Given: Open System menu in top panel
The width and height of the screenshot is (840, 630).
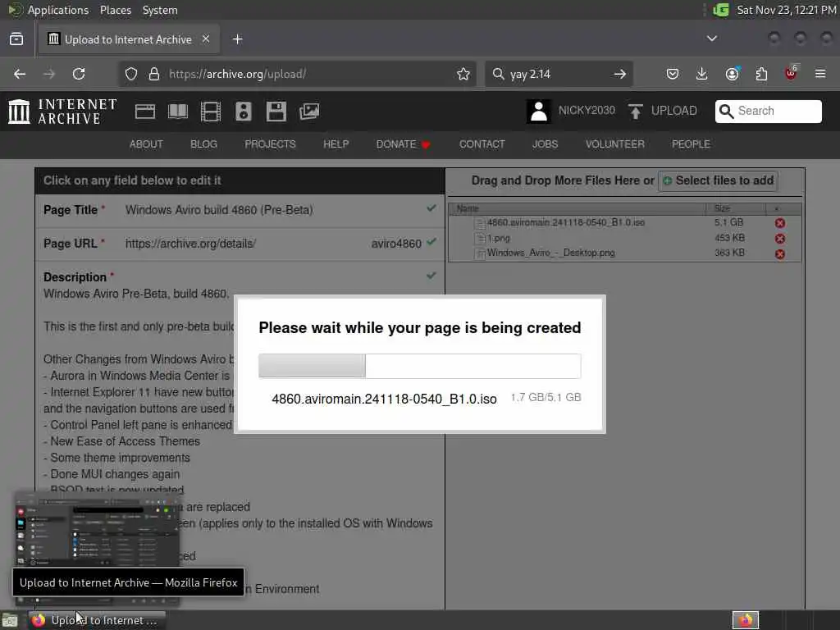Looking at the screenshot, I should (x=160, y=10).
